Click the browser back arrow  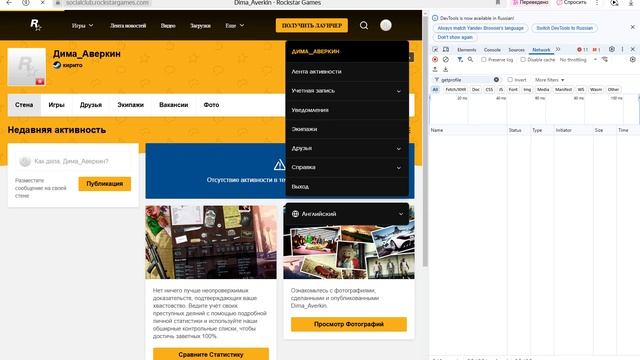pyautogui.click(x=9, y=2)
